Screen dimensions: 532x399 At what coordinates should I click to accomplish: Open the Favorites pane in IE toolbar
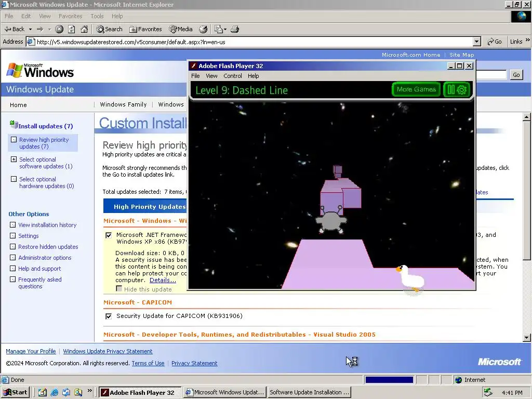click(x=145, y=29)
